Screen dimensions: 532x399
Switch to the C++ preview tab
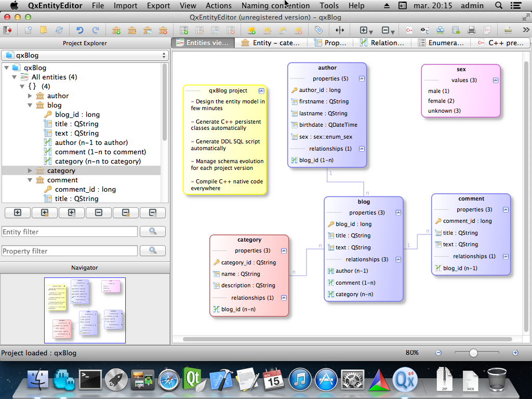coord(500,43)
